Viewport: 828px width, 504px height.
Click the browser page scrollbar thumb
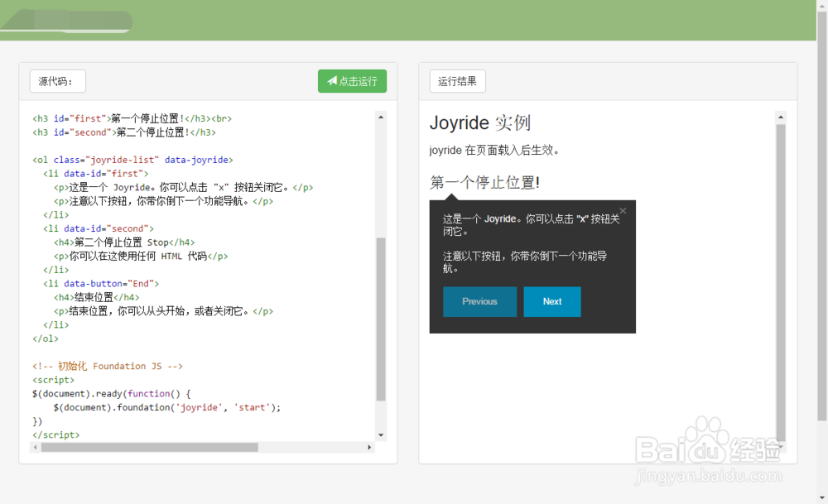(822, 216)
